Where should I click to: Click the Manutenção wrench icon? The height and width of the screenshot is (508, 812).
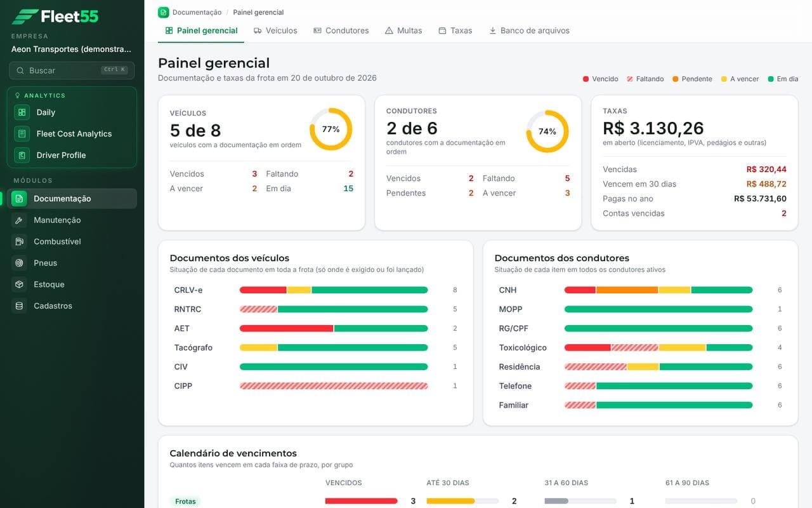19,220
